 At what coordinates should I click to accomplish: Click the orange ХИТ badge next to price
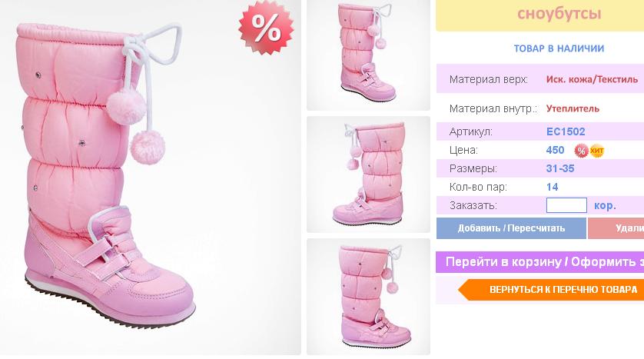597,151
